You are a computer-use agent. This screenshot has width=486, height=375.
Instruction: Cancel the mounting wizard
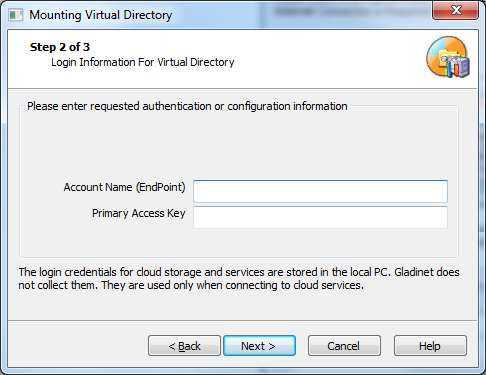click(x=344, y=346)
